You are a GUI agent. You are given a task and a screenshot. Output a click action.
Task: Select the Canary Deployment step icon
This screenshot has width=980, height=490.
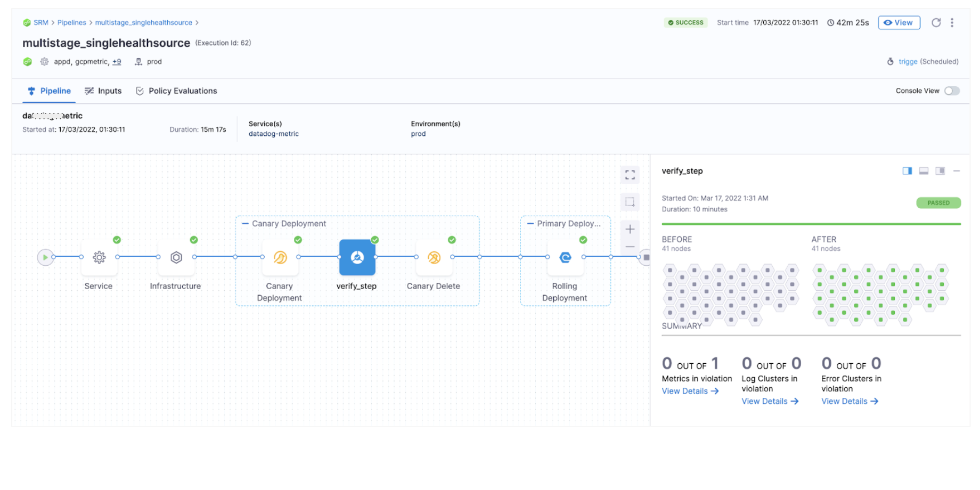pyautogui.click(x=280, y=257)
